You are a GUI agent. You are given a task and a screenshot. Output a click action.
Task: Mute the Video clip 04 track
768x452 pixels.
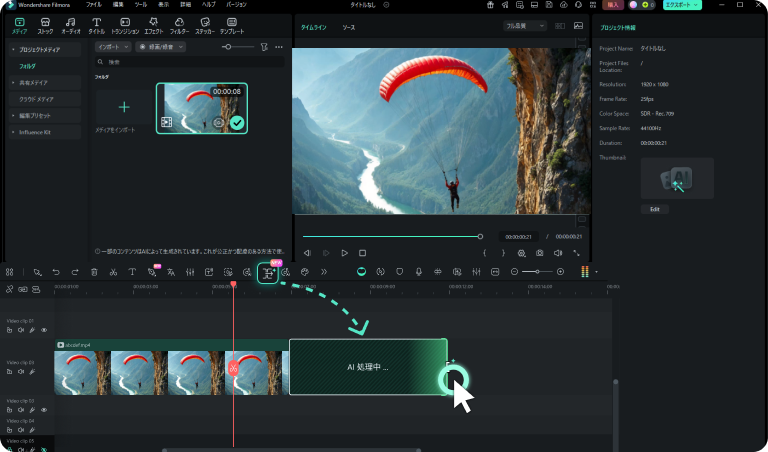21,430
